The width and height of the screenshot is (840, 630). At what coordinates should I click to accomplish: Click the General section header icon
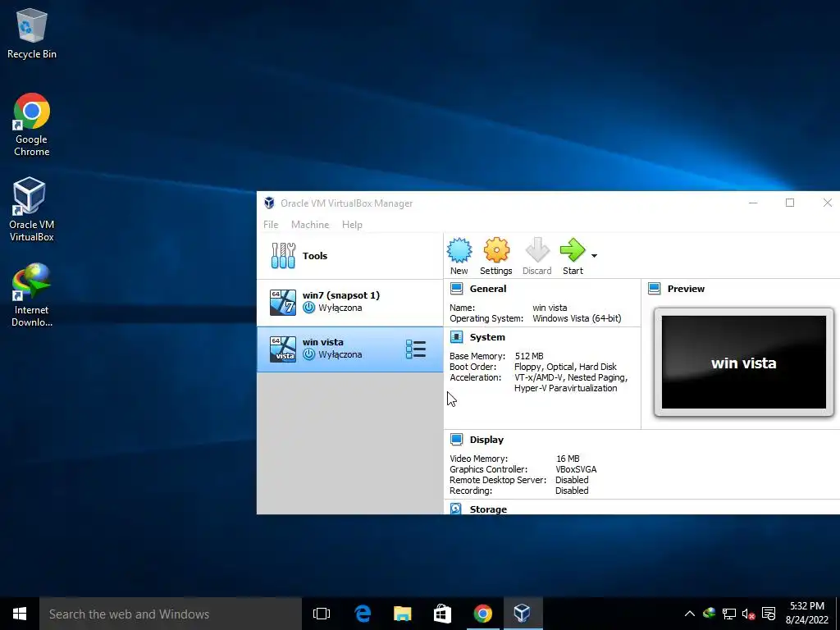[456, 289]
